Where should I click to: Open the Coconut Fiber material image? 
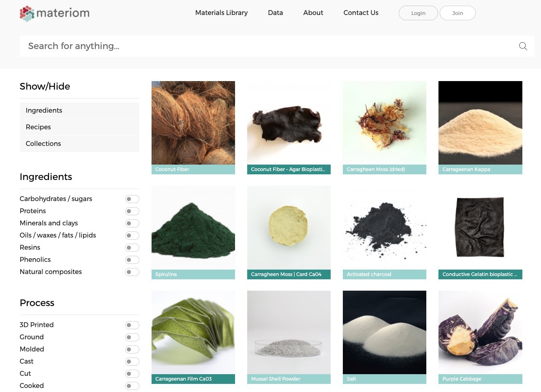tap(193, 123)
